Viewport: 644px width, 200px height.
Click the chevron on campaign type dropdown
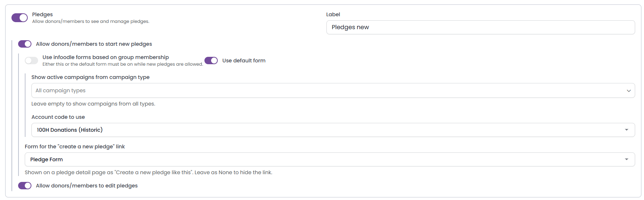tap(628, 91)
